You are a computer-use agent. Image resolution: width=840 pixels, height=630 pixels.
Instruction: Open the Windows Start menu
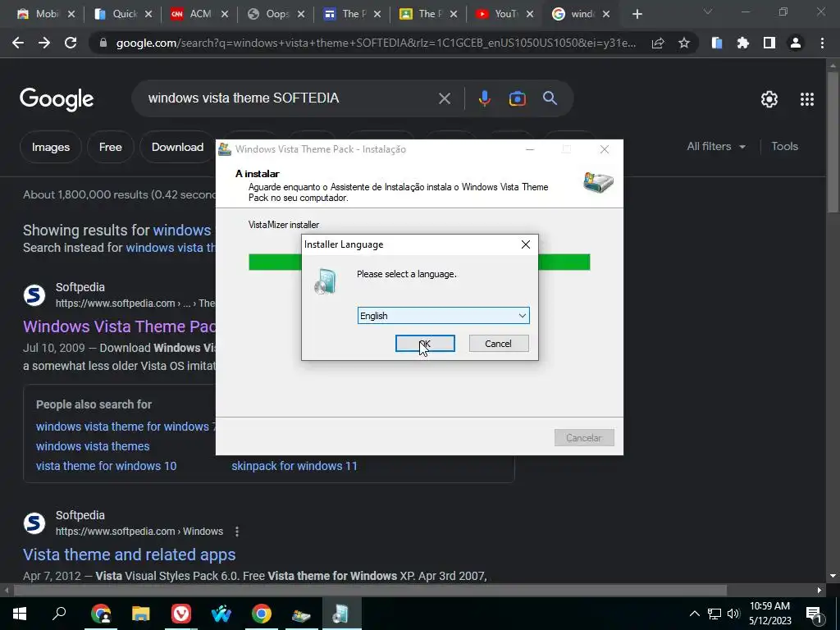(x=20, y=614)
